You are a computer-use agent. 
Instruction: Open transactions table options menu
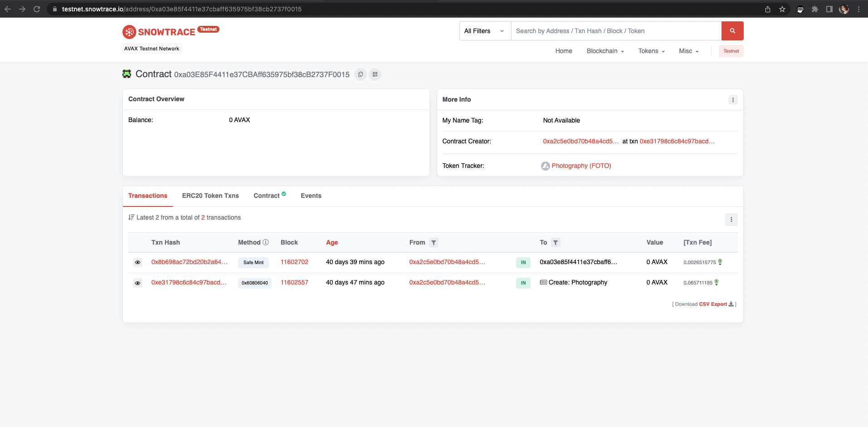[731, 220]
